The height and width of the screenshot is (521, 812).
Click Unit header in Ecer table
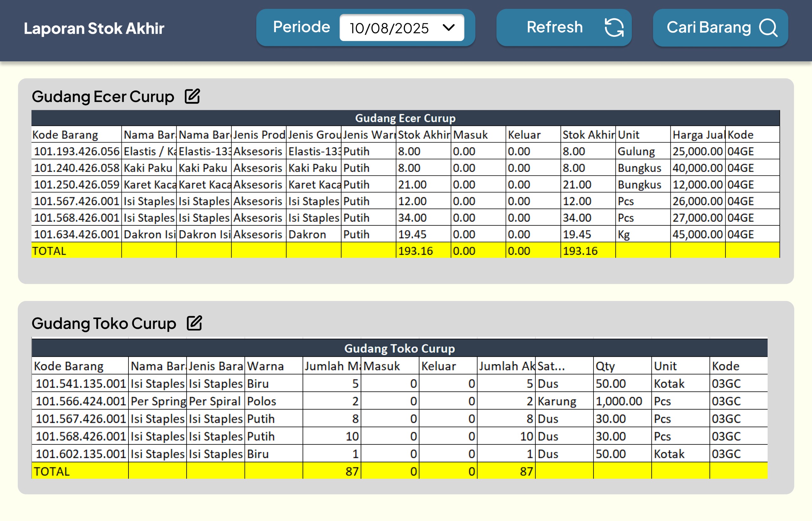click(x=643, y=135)
